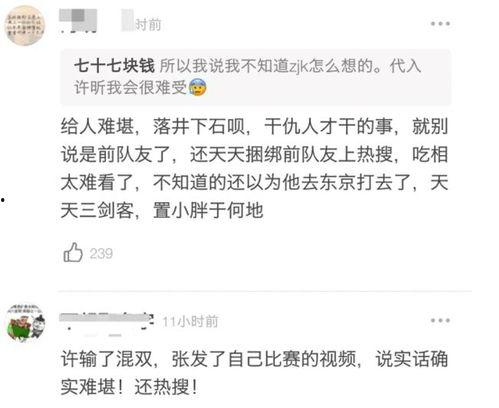Select quoted line 许昕我会很难受
Viewport: 499px width, 408px height.
[x=130, y=88]
